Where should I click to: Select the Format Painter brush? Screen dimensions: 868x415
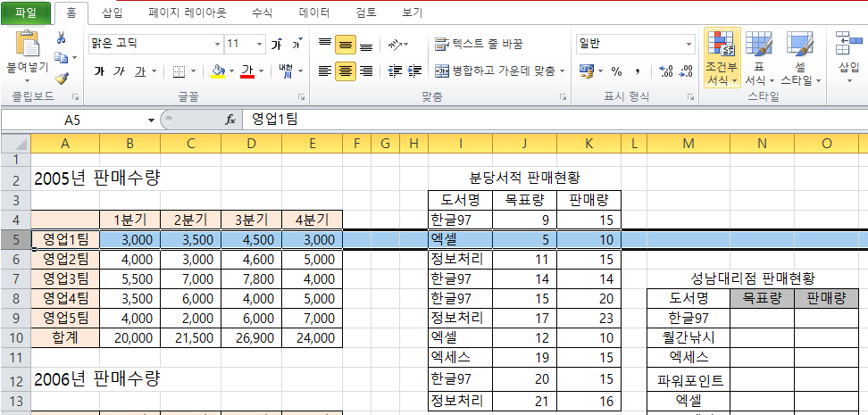(x=61, y=78)
